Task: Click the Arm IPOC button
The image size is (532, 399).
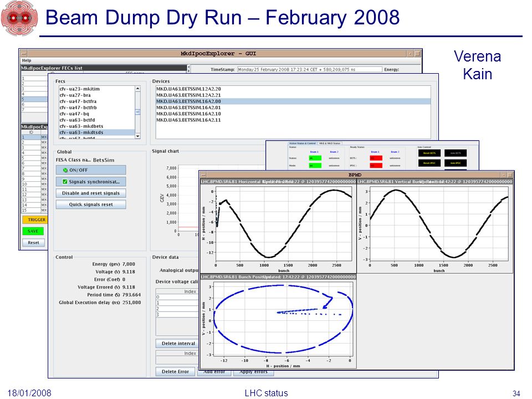Action: [456, 163]
